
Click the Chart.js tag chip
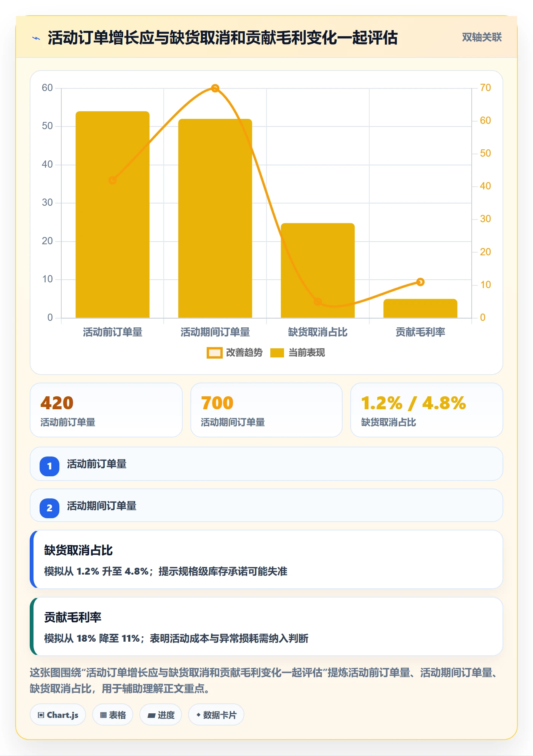(58, 715)
